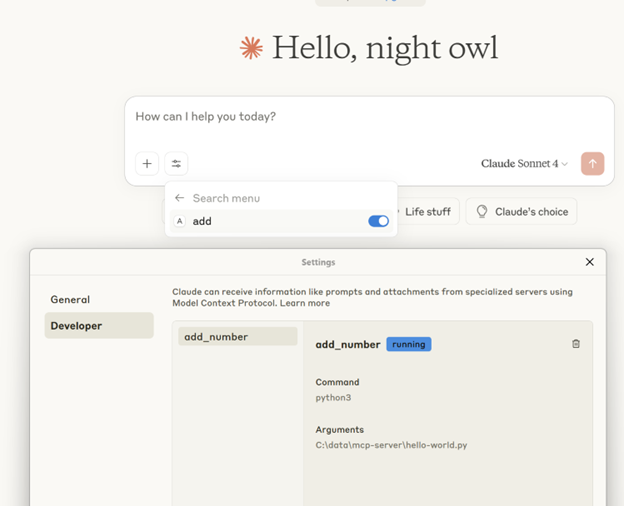
Task: Switch to the General settings tab
Action: pos(70,299)
